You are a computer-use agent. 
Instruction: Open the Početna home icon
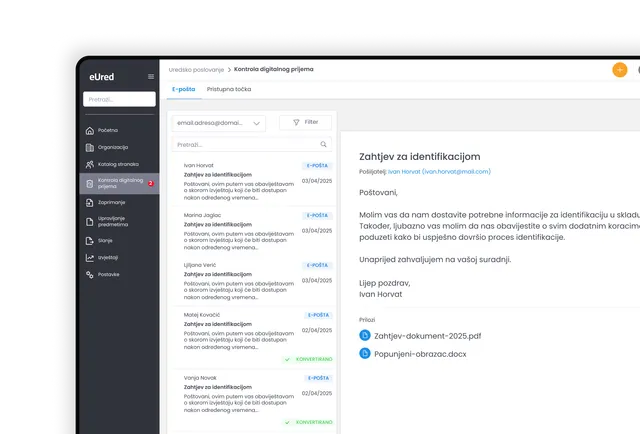click(x=90, y=131)
